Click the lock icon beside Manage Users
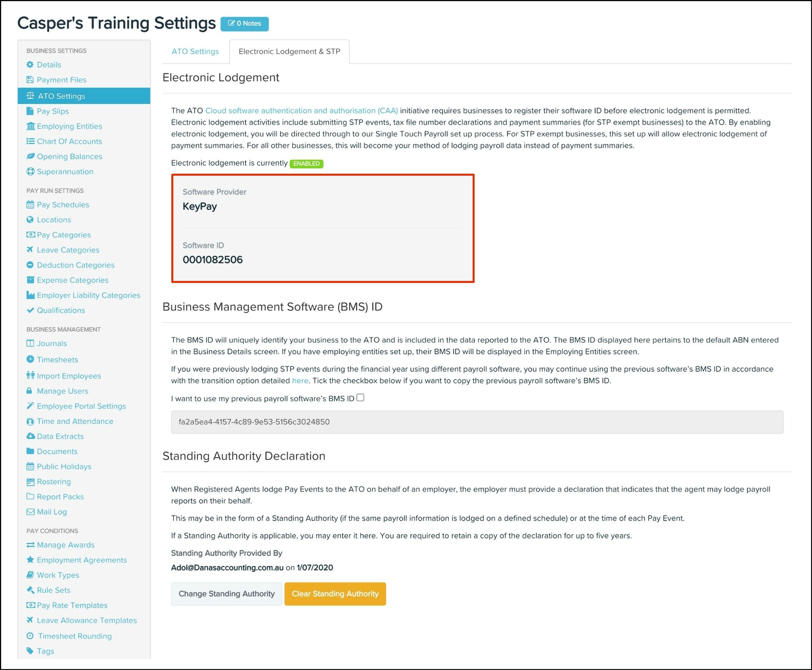 pyautogui.click(x=29, y=391)
